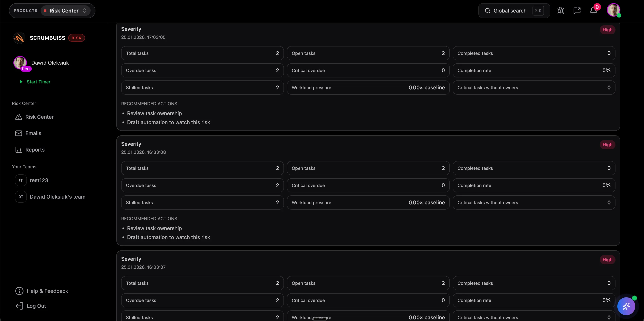
Task: Open notifications bell
Action: [593, 10]
